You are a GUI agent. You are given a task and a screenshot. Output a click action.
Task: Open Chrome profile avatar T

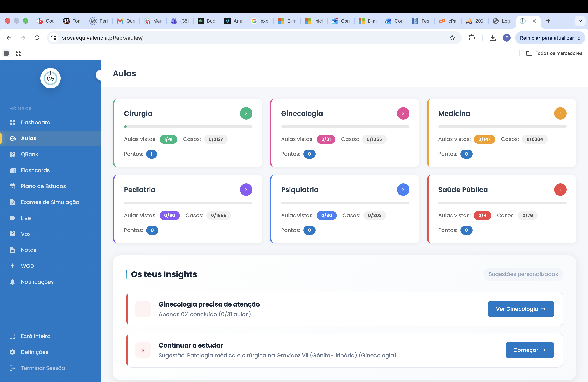pos(507,38)
